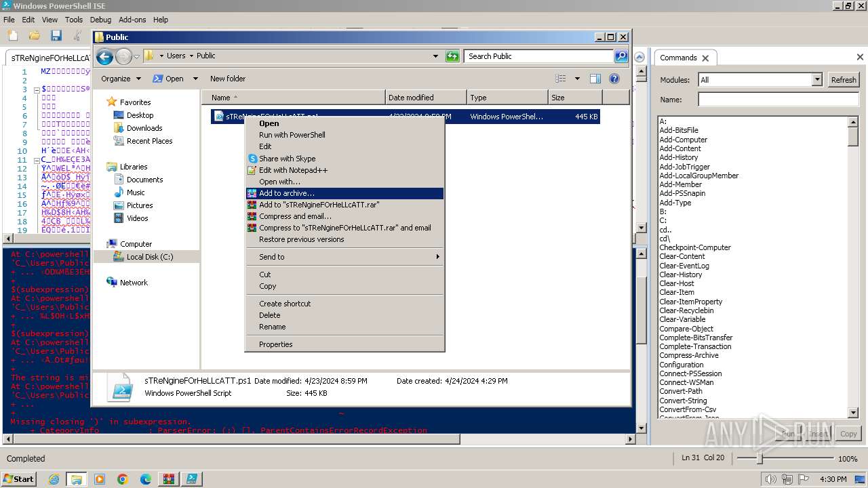Click New folder in Explorer toolbar
The image size is (868, 488).
[228, 79]
